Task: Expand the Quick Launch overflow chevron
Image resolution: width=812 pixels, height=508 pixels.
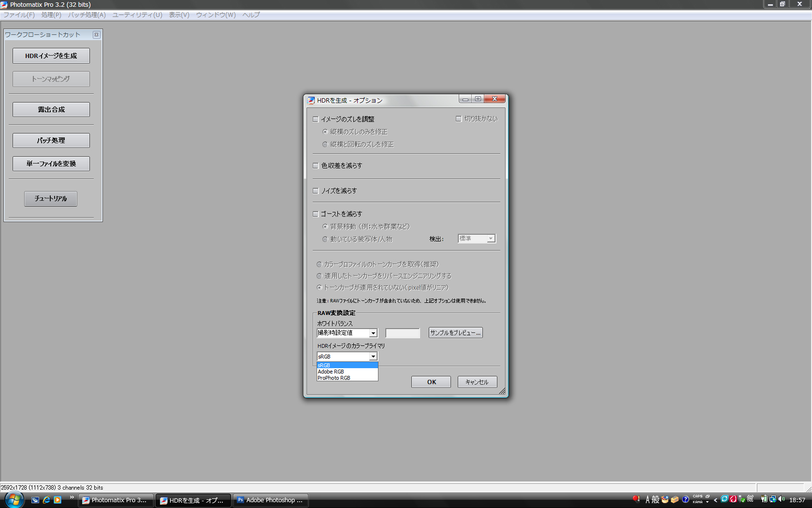Action: (x=72, y=497)
